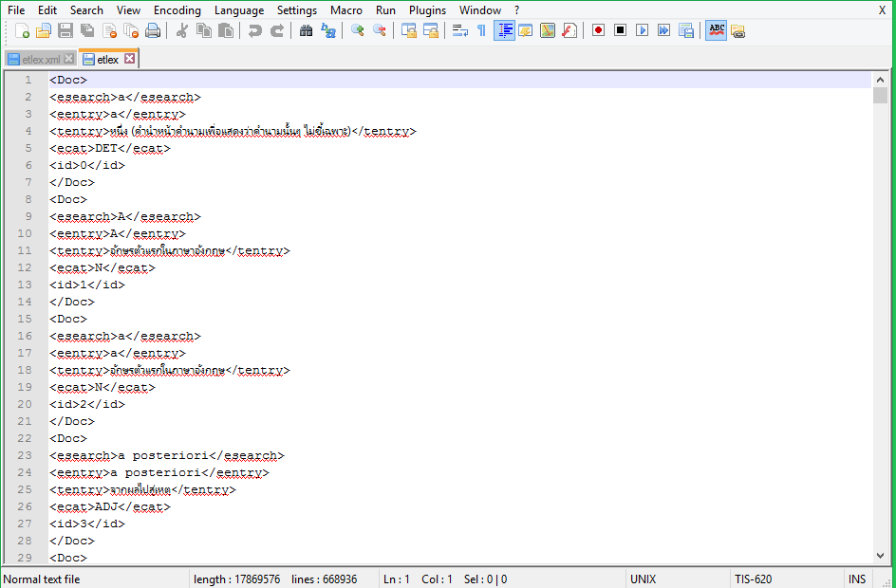
Task: Click the vertical scrollbar thumb
Action: [880, 96]
